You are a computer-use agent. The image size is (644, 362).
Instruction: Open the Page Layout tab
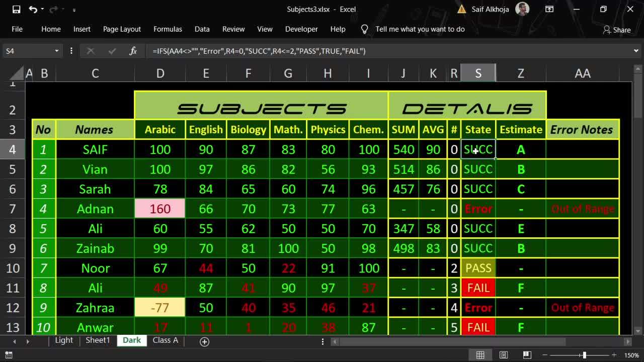(x=122, y=29)
